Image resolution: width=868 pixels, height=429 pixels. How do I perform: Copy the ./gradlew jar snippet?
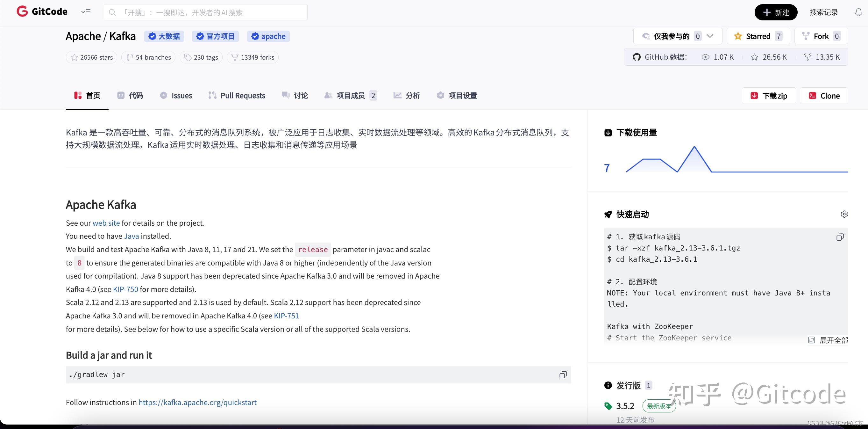563,374
